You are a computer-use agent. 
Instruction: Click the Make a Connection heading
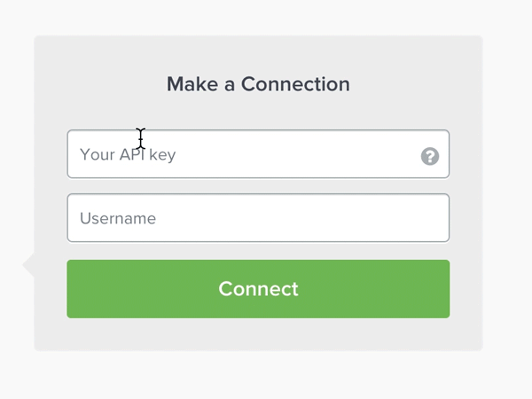click(x=258, y=84)
